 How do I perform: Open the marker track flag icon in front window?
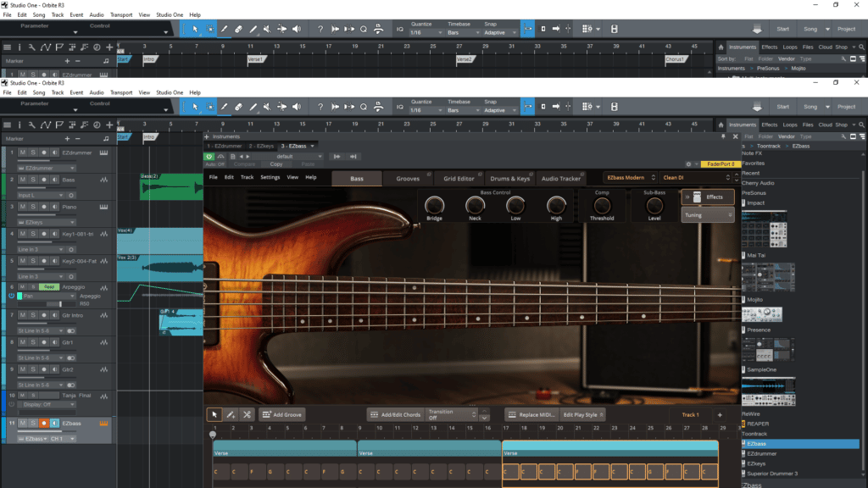59,125
